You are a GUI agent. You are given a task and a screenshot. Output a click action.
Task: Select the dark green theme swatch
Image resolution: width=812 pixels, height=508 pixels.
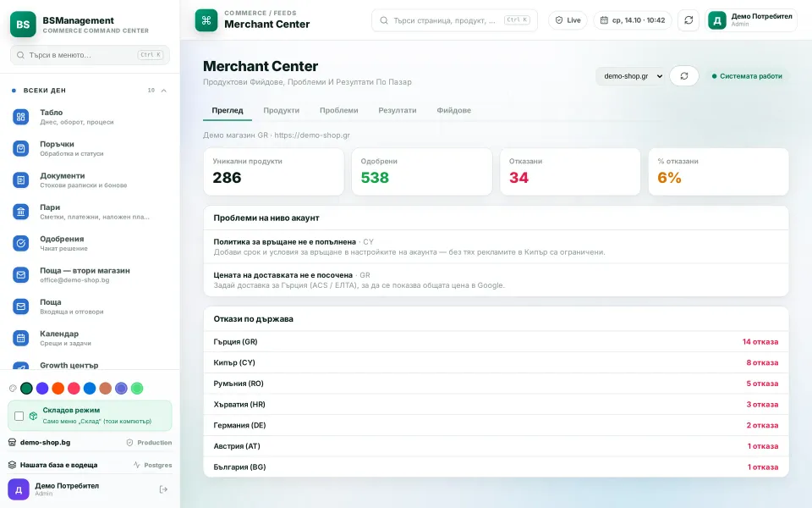[26, 389]
